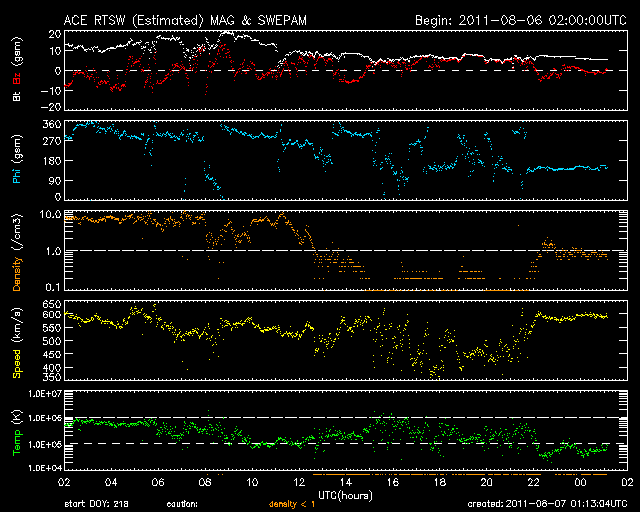This screenshot has height=512, width=640.
Task: Select the '0.1' tick on Density axis
Action: click(53, 287)
